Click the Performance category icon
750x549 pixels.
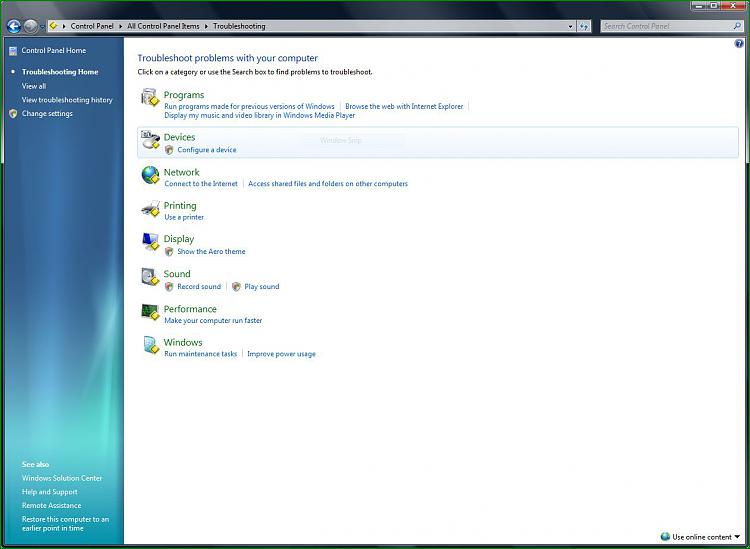[x=150, y=312]
